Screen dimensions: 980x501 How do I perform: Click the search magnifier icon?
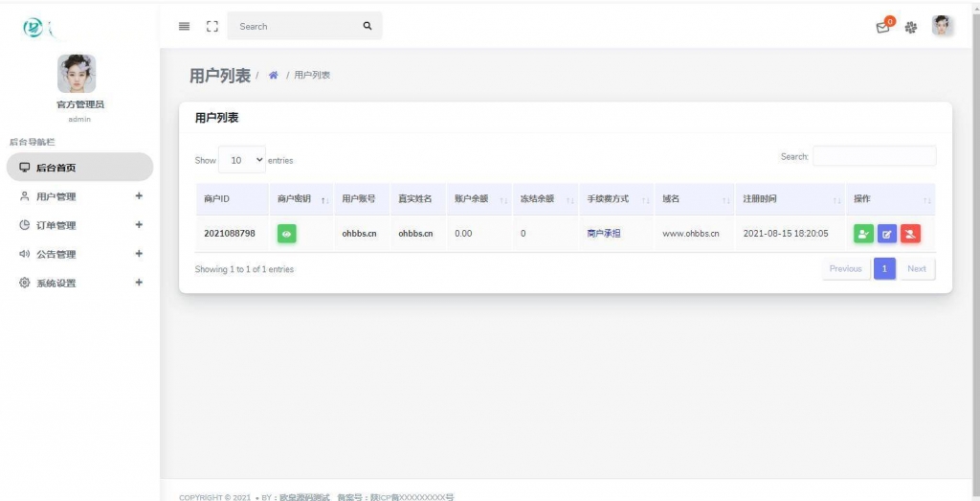367,27
